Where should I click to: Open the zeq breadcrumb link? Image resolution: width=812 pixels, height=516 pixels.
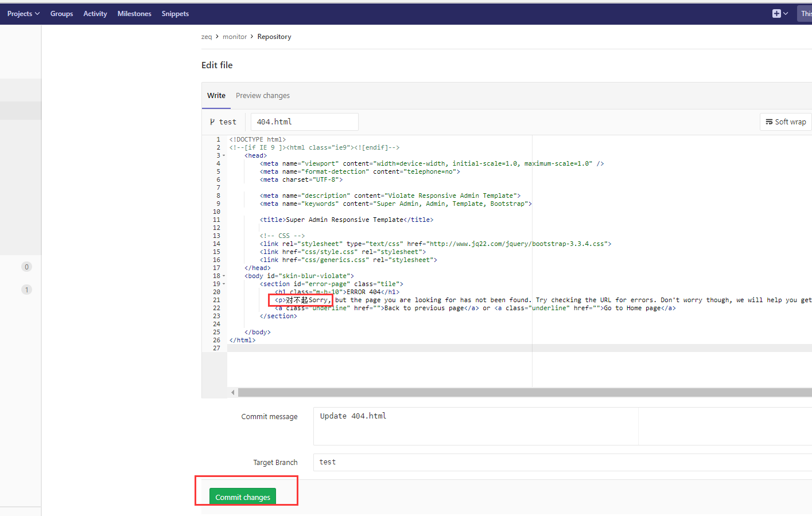click(207, 36)
